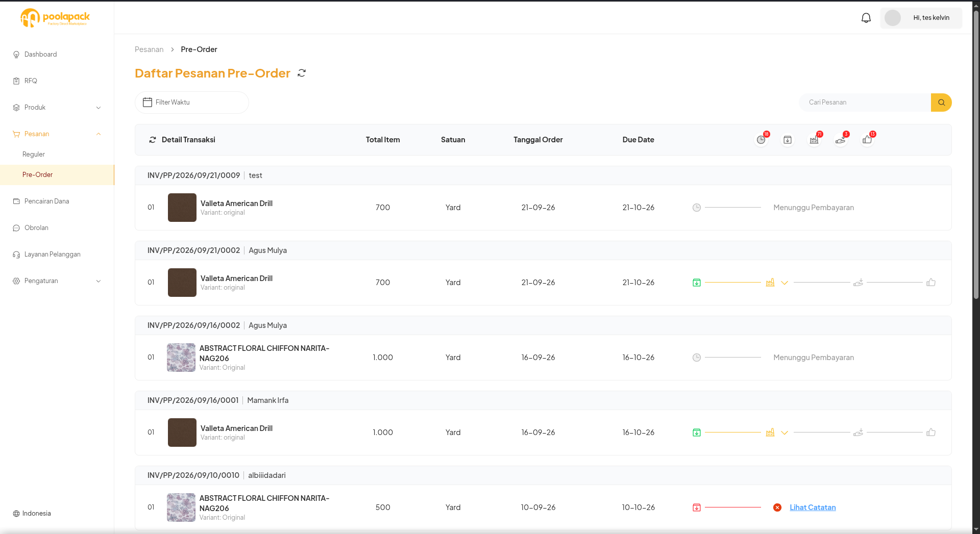Expand production chevron on Mamank Irfa order
Screen dimensions: 980x534
tap(785, 433)
